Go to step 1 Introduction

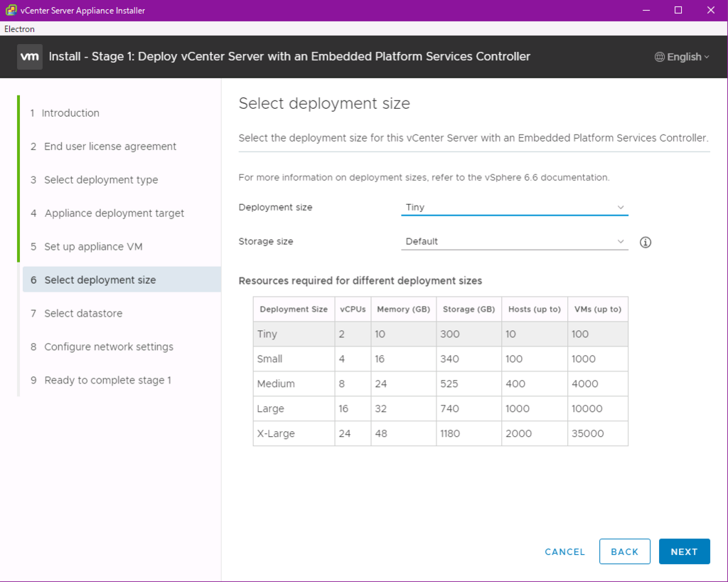click(65, 113)
